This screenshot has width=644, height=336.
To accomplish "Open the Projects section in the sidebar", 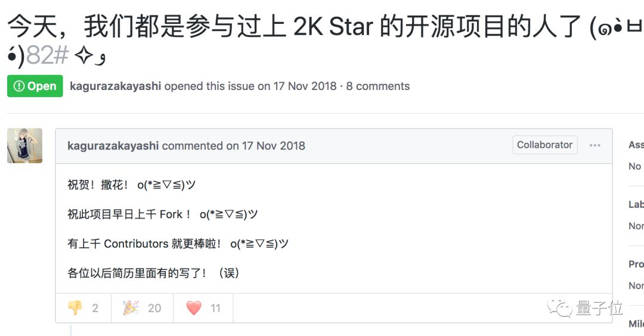I will point(636,264).
